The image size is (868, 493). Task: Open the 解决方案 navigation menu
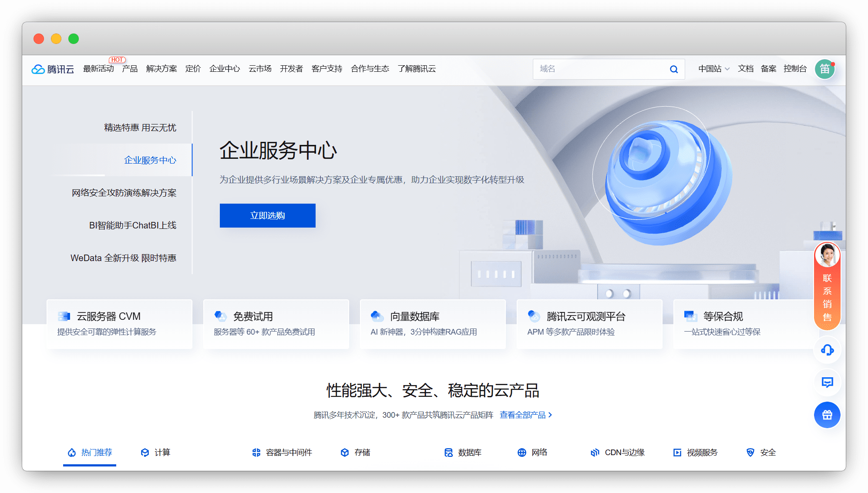coord(161,69)
